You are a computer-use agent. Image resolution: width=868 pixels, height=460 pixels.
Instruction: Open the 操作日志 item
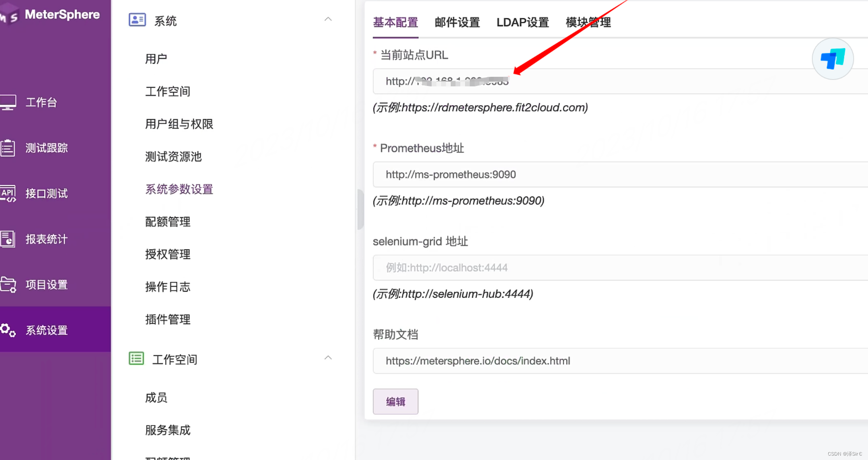pyautogui.click(x=167, y=287)
